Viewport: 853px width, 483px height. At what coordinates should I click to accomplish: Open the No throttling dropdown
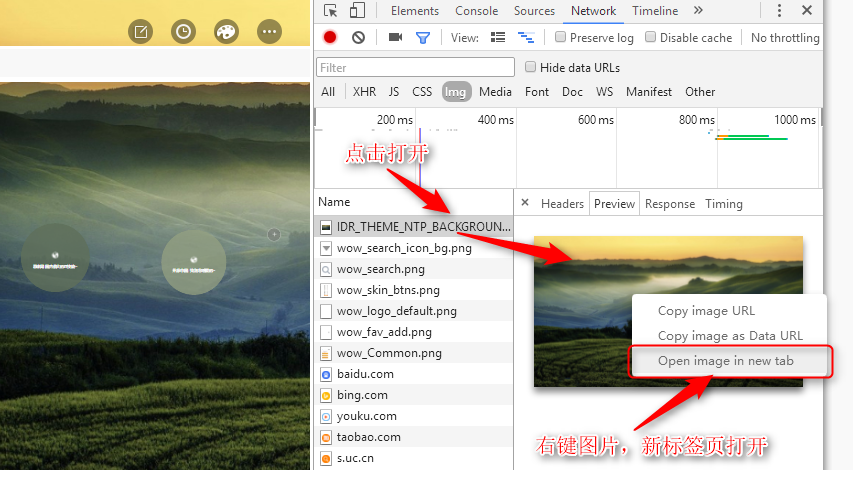(x=785, y=38)
